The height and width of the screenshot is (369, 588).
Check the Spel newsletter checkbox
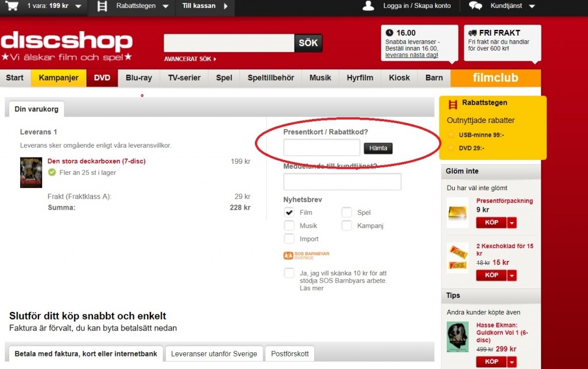346,212
